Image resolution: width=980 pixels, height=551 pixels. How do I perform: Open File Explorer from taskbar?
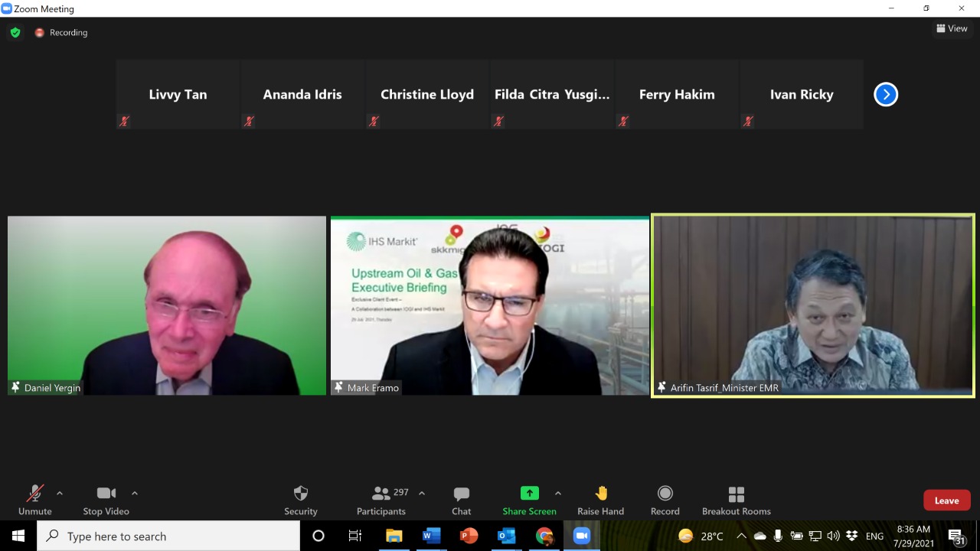click(394, 536)
